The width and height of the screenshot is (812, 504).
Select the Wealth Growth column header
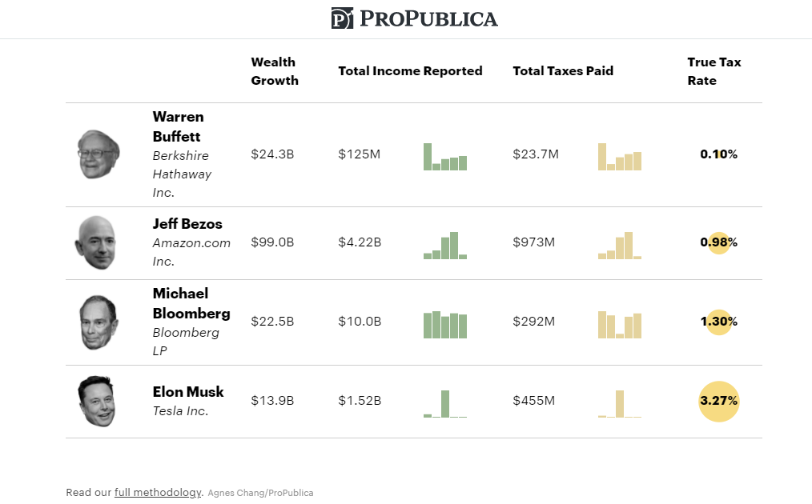275,71
